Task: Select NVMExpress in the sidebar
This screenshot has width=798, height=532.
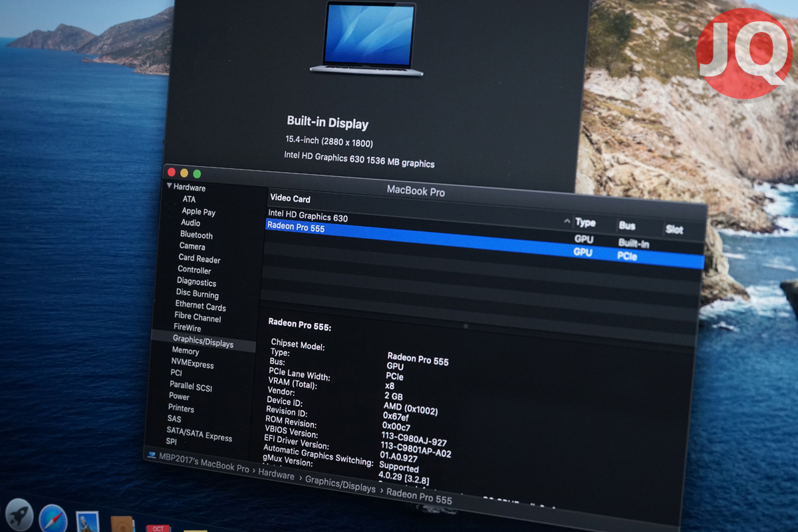Action: tap(193, 364)
